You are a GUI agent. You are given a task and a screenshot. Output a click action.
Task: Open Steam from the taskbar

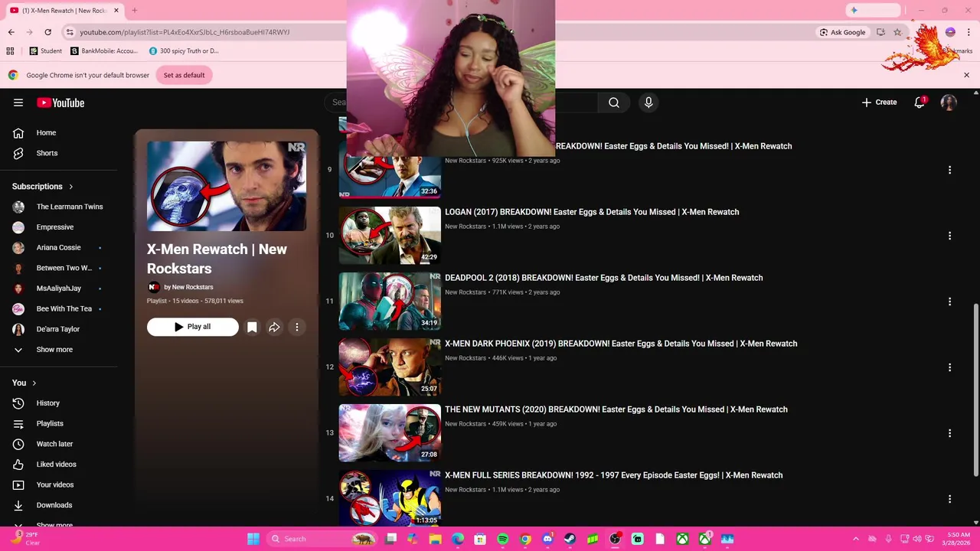[x=570, y=539]
